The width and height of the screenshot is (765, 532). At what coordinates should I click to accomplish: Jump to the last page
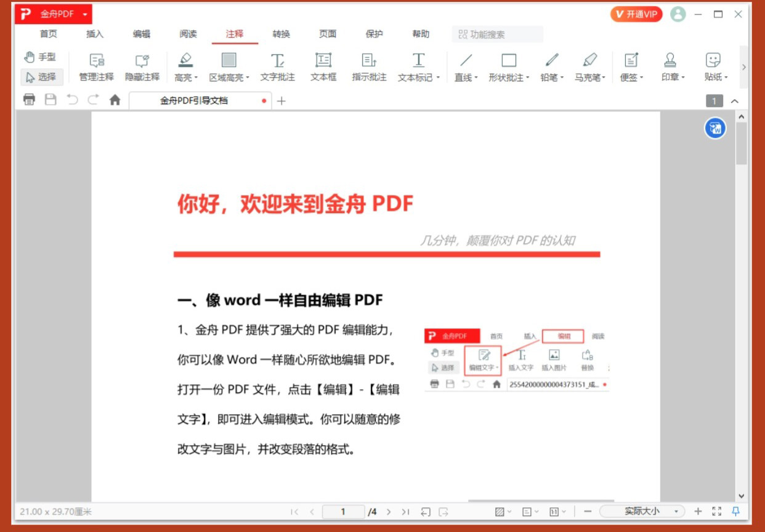pos(405,512)
